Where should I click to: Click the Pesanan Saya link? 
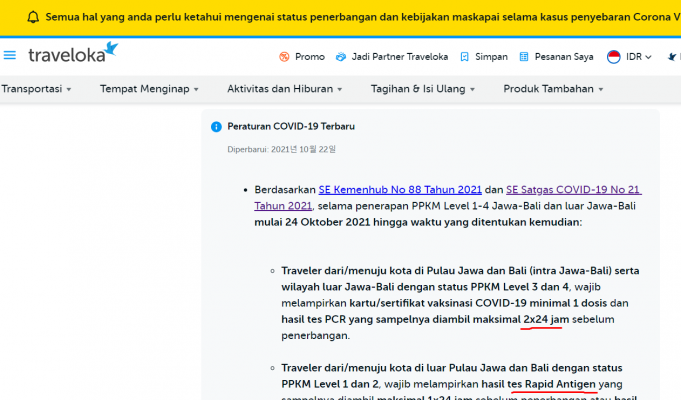(565, 57)
